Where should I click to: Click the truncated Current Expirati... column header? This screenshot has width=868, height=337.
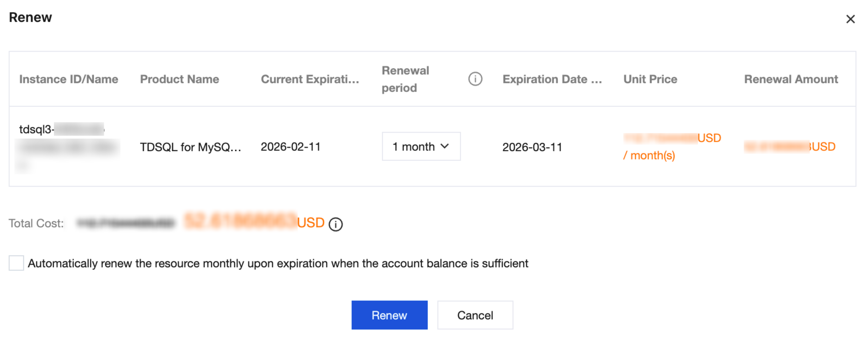(310, 79)
